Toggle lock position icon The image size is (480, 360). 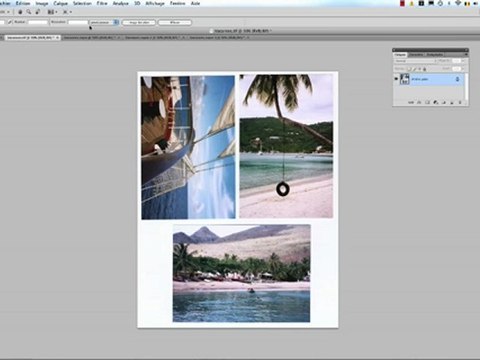pos(419,69)
